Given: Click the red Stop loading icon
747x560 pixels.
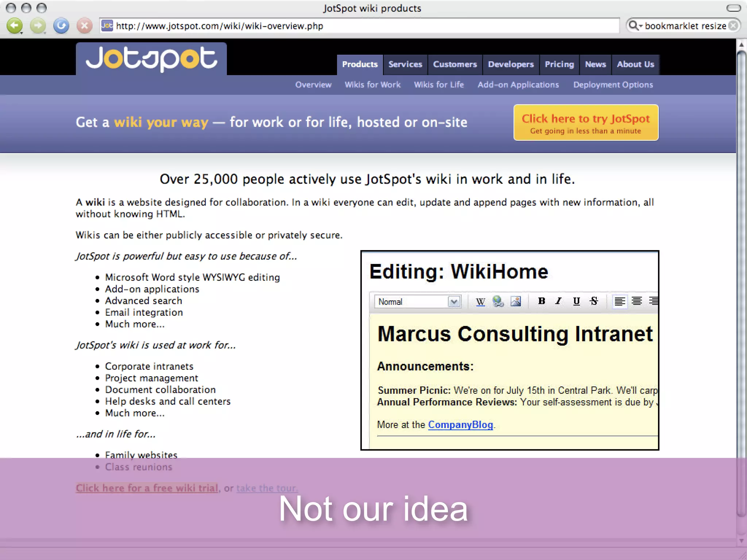Looking at the screenshot, I should click(84, 26).
